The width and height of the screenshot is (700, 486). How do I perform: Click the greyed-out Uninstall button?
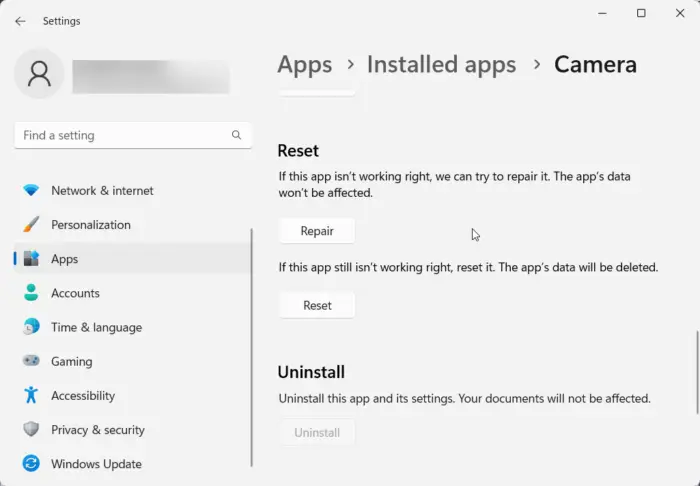[x=317, y=432]
